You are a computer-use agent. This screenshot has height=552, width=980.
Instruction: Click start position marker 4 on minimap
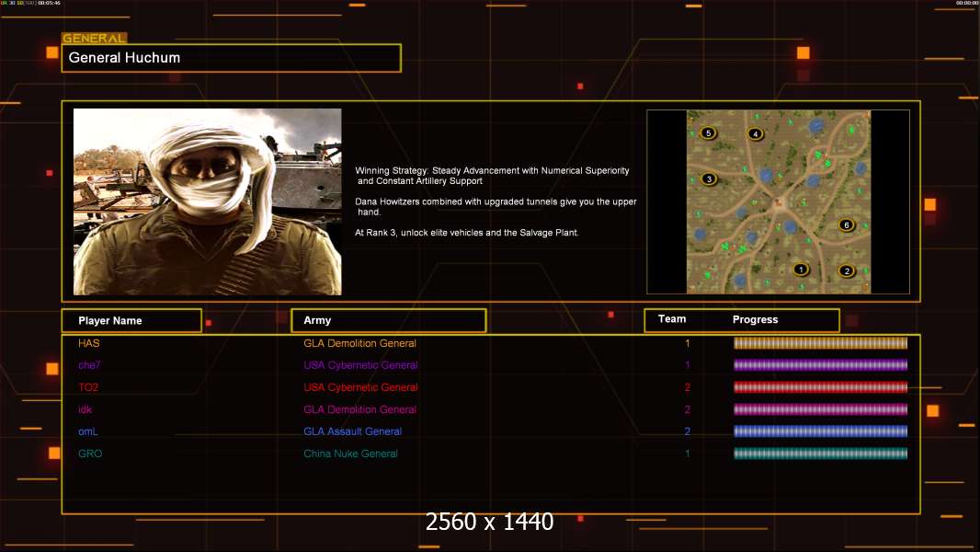pyautogui.click(x=756, y=133)
